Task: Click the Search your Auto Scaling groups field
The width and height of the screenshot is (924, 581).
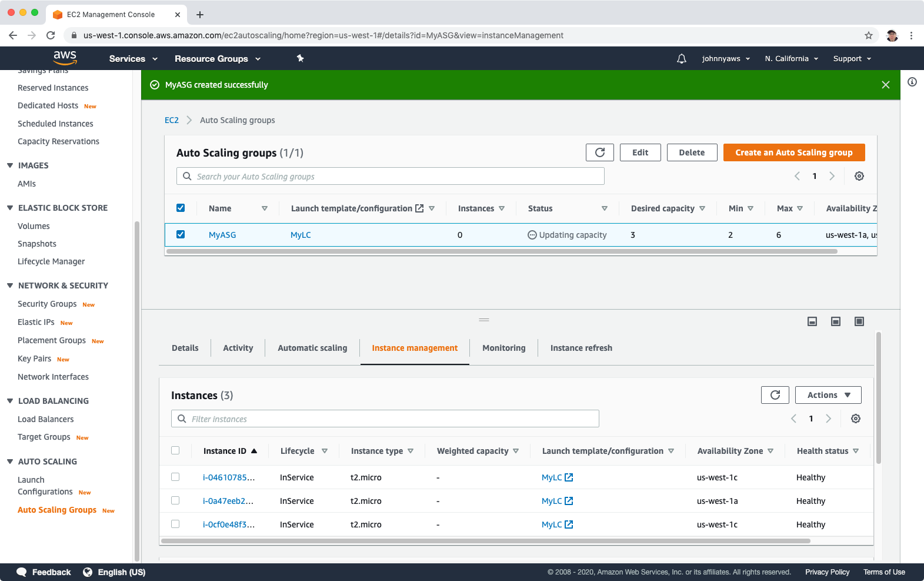Action: pos(391,176)
